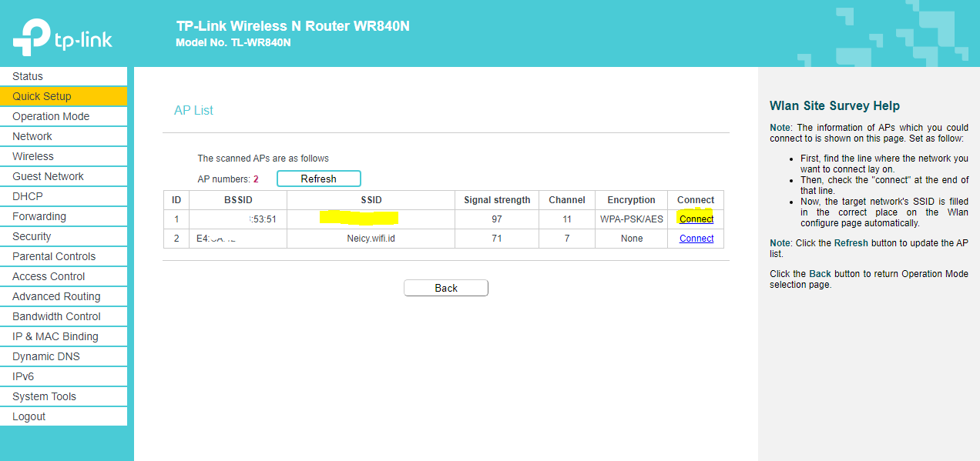Go to Network settings
The height and width of the screenshot is (461, 980).
(x=63, y=136)
